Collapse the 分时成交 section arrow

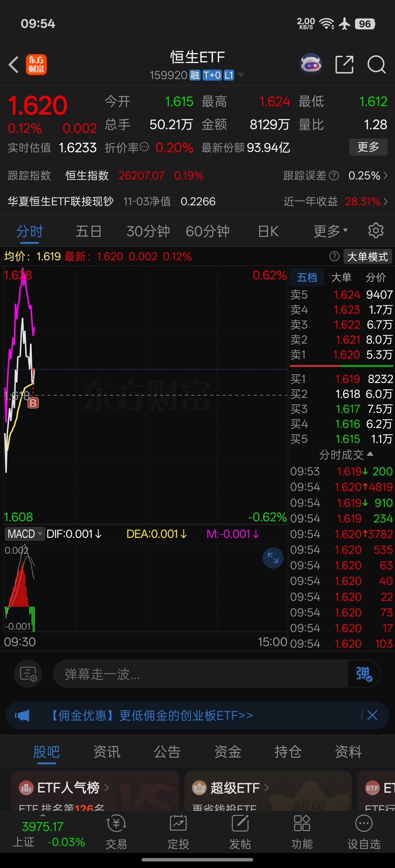370,454
